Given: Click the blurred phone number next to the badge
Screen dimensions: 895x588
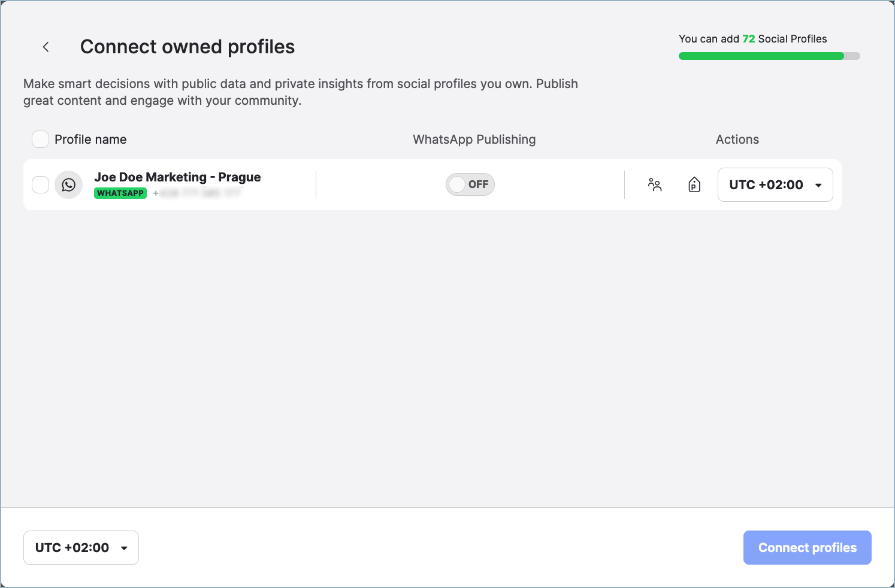Looking at the screenshot, I should tap(201, 193).
